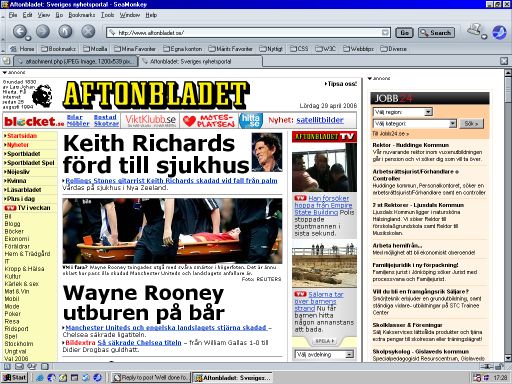Open the Bookmarks menu
Viewport: 512px width, 384px height.
coord(82,15)
